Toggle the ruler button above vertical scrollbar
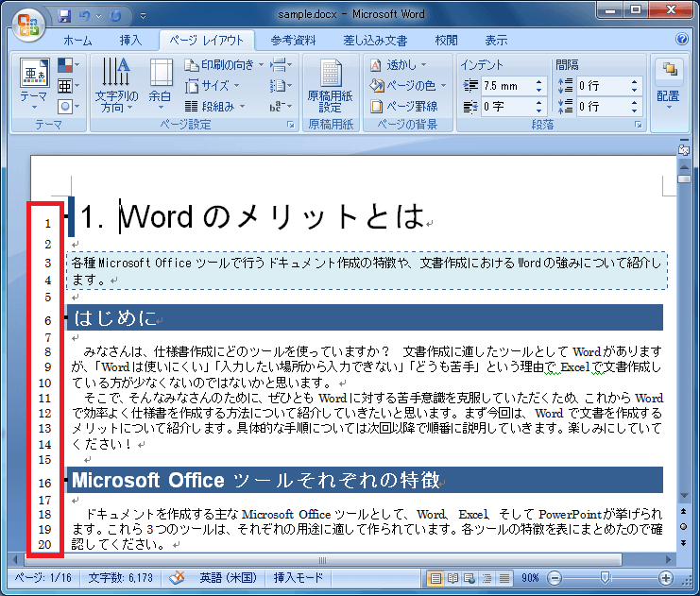The image size is (700, 596). click(x=684, y=150)
